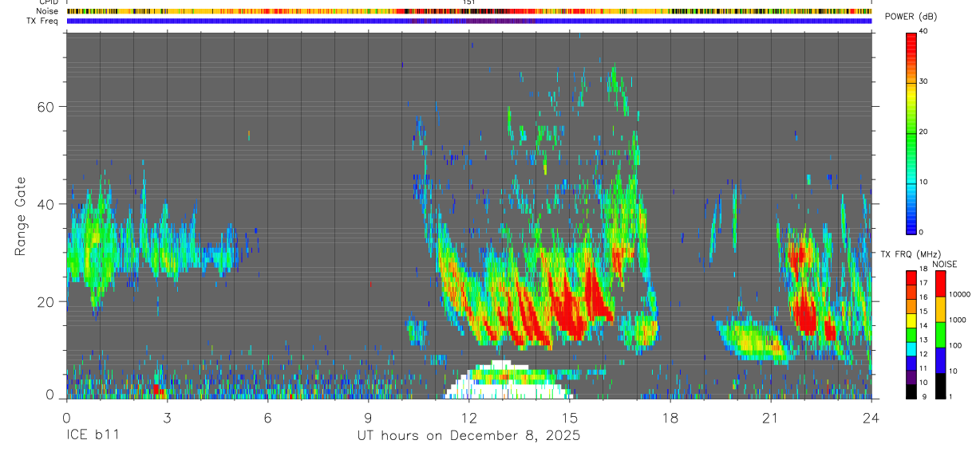The image size is (980, 452).
Task: Click the CPID 151 label above plot
Action: click(469, 2)
